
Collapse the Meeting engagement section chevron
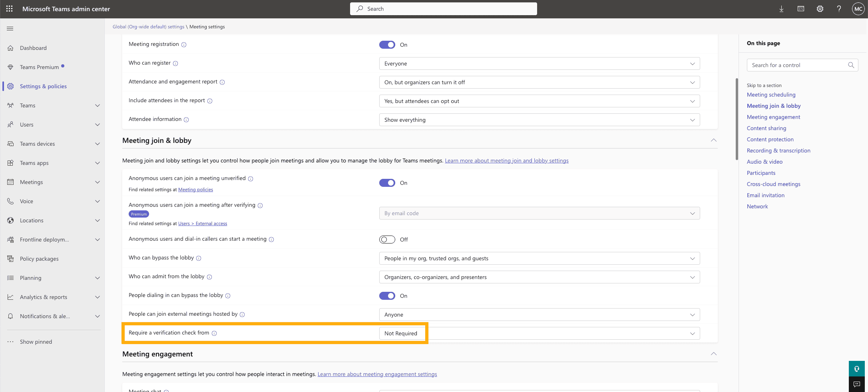[x=713, y=354]
